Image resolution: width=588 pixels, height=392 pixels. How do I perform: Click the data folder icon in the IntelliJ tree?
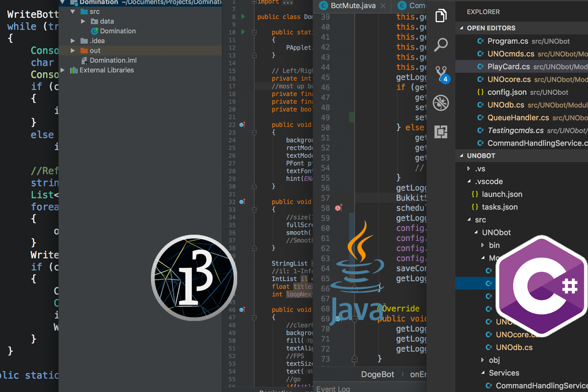point(94,21)
